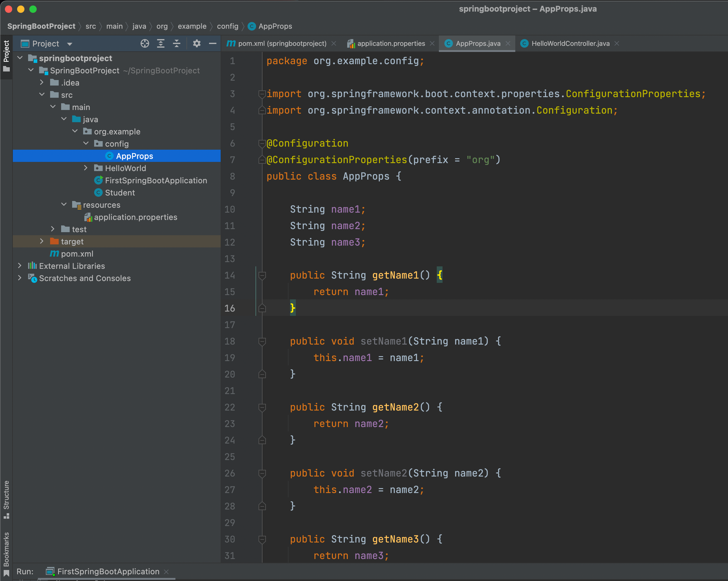The image size is (728, 581).
Task: Select the AppProps class icon in tree
Action: tap(110, 156)
